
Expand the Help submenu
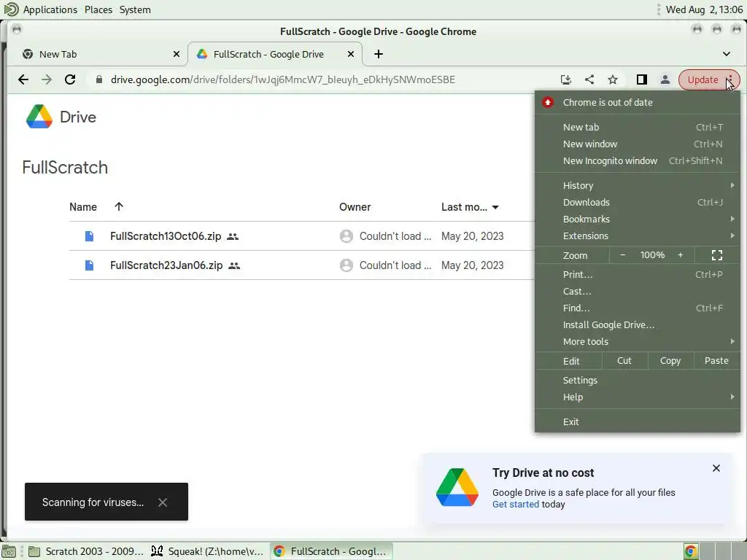tap(638, 397)
